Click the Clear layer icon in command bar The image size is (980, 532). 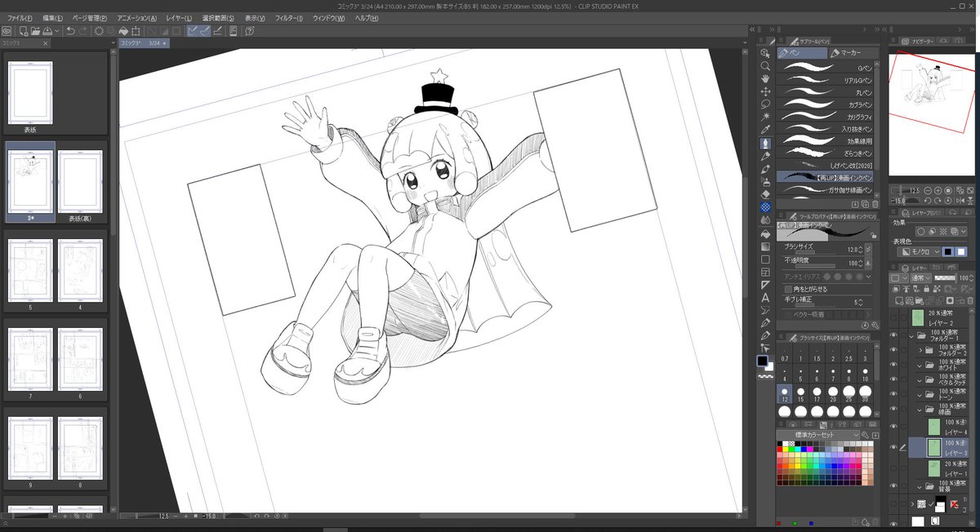(x=99, y=31)
